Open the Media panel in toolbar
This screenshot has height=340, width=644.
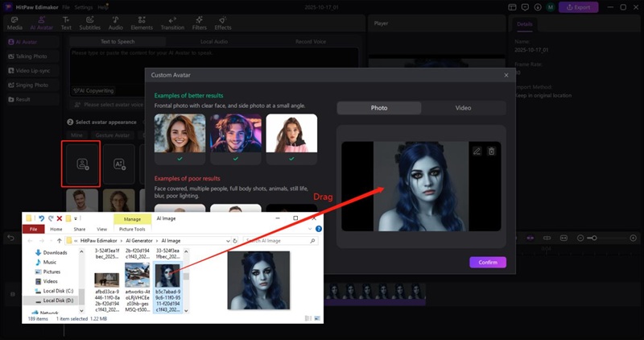click(x=14, y=23)
